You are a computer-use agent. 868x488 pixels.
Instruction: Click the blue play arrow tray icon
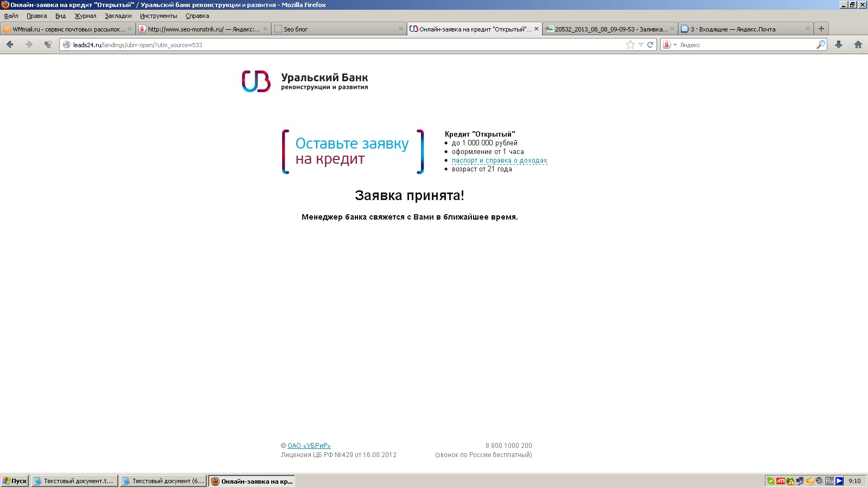[839, 481]
